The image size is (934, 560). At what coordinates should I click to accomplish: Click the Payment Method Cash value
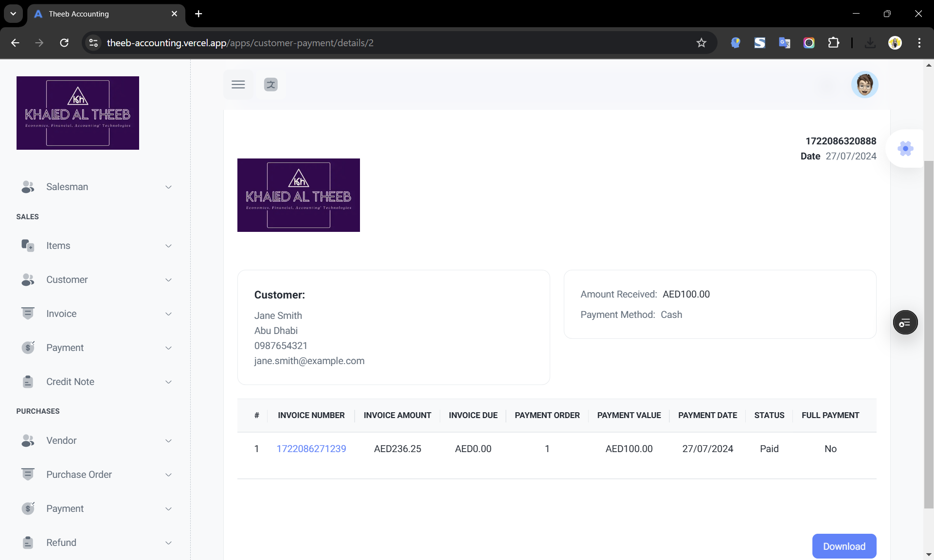click(x=671, y=315)
